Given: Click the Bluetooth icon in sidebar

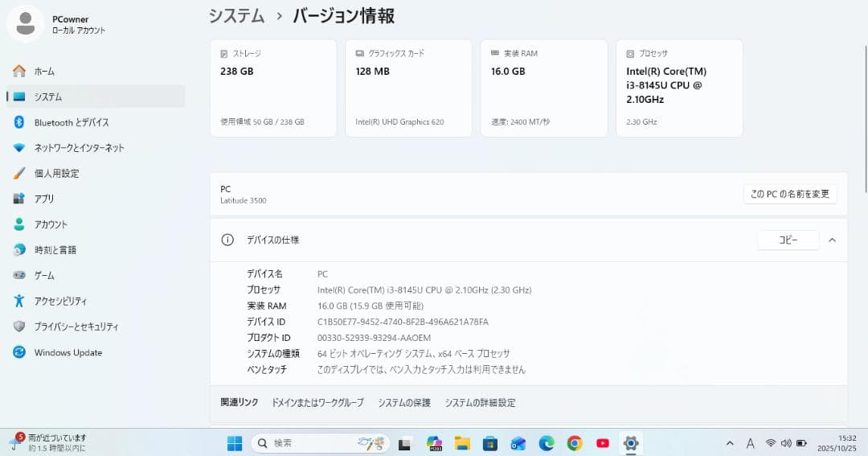Looking at the screenshot, I should click(x=19, y=122).
